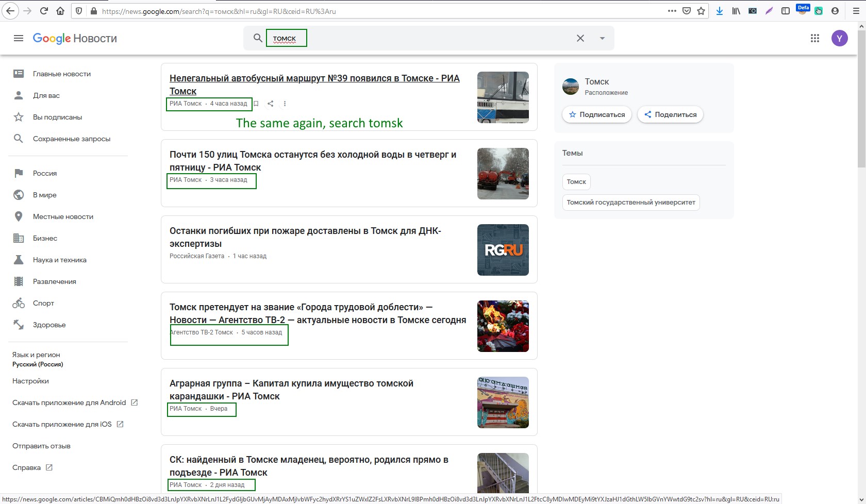The height and width of the screenshot is (504, 866).
Task: Select the Томск topic chip
Action: 576,181
